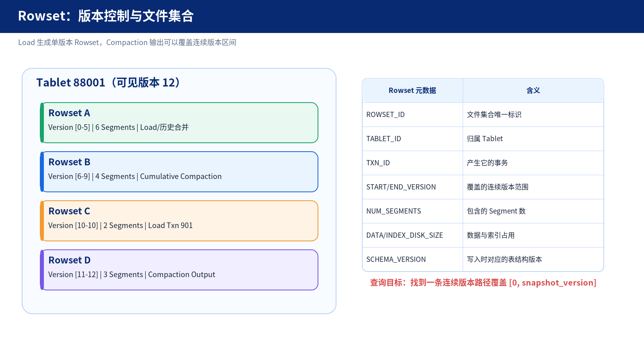
Task: Select the "Version [11-12] | 3 Segments" line
Action: [132, 275]
